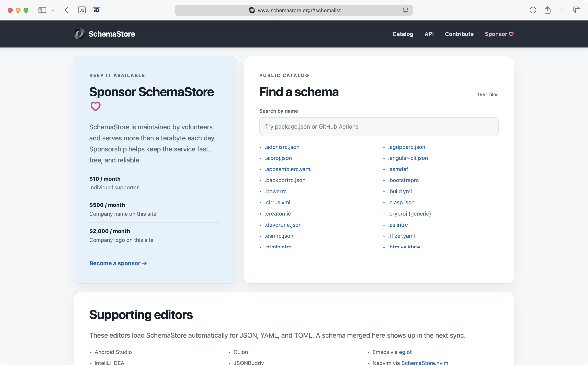Click the Become a sponsor link

pos(118,263)
